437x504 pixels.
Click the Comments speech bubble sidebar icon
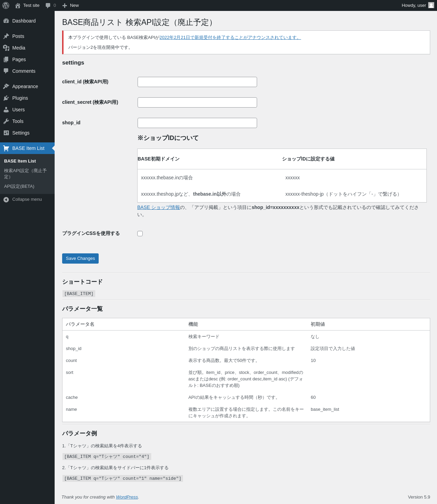click(6, 71)
